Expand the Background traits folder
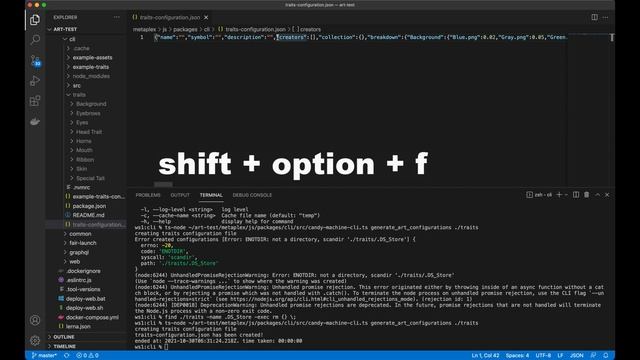Screen dimensions: 640x360 pyautogui.click(x=86, y=104)
